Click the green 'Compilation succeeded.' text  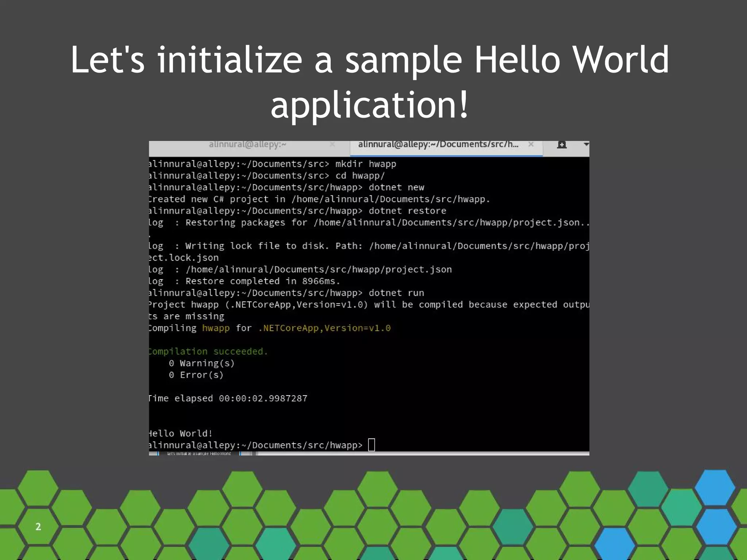208,351
